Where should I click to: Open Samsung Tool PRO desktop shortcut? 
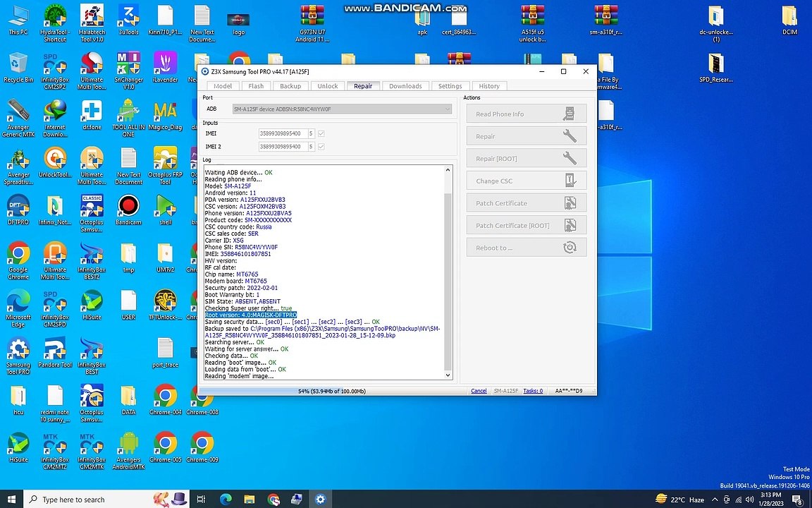[x=18, y=356]
